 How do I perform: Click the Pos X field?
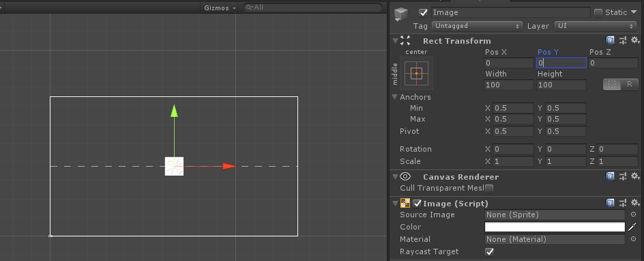pyautogui.click(x=509, y=63)
